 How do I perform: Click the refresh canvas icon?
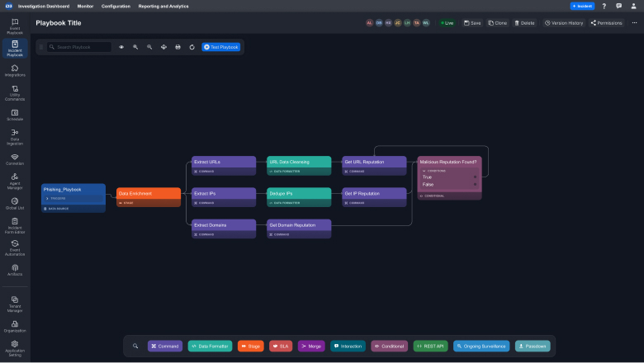coord(192,47)
